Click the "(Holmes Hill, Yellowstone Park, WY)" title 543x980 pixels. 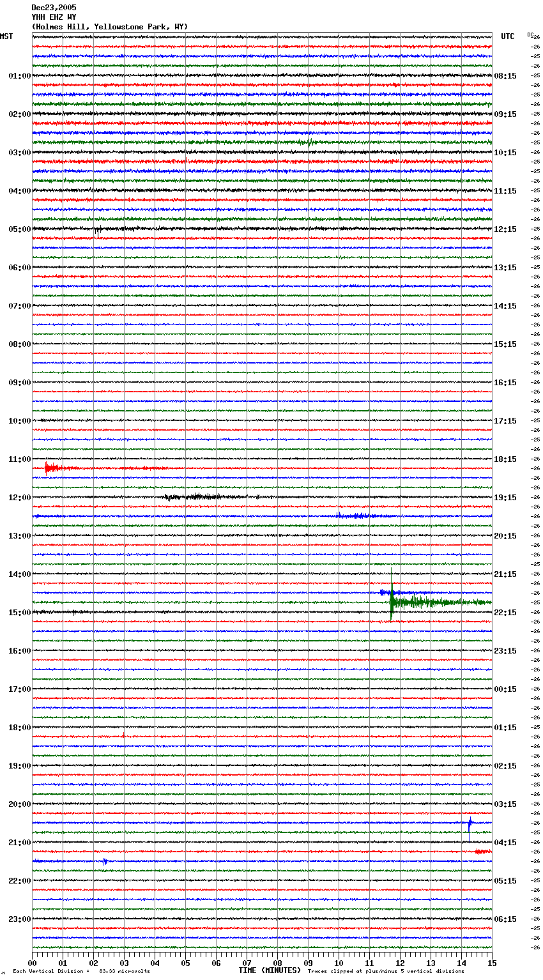[x=110, y=27]
